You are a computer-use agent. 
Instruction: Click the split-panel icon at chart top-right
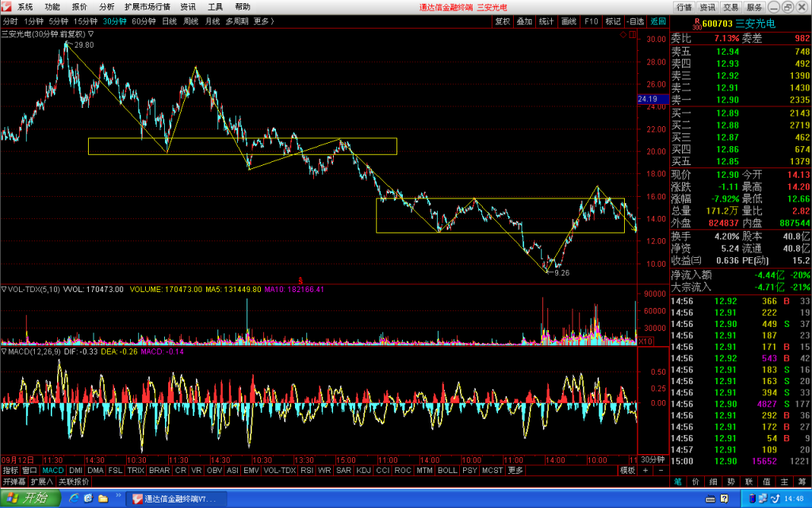pyautogui.click(x=632, y=35)
